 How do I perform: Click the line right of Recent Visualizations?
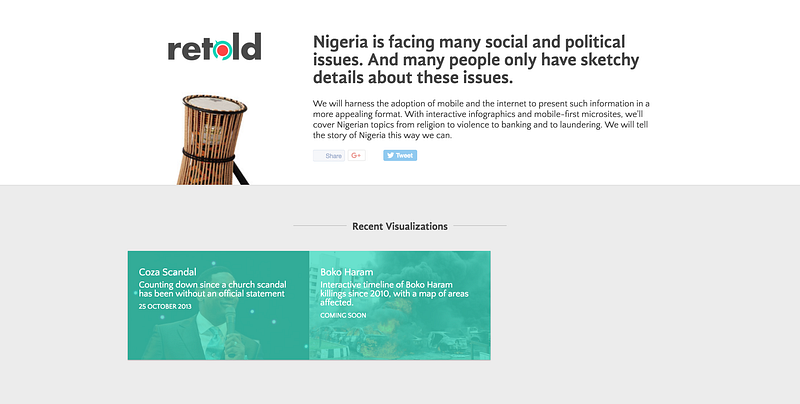pyautogui.click(x=480, y=227)
